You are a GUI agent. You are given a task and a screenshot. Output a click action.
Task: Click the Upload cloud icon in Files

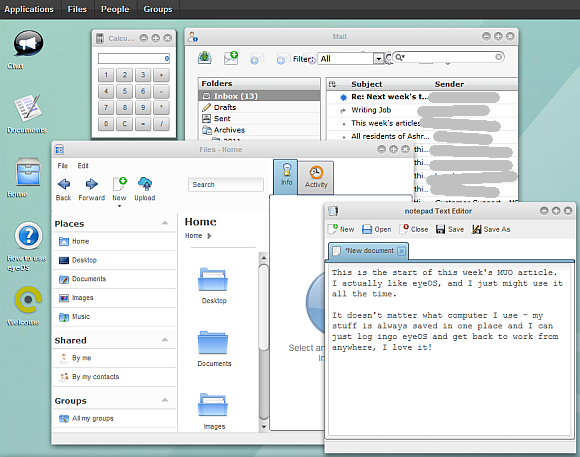[x=145, y=184]
